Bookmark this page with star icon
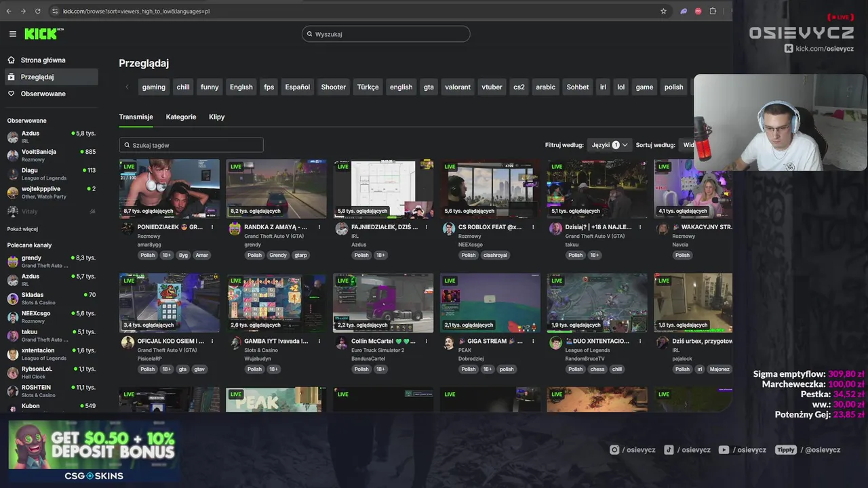 click(663, 11)
